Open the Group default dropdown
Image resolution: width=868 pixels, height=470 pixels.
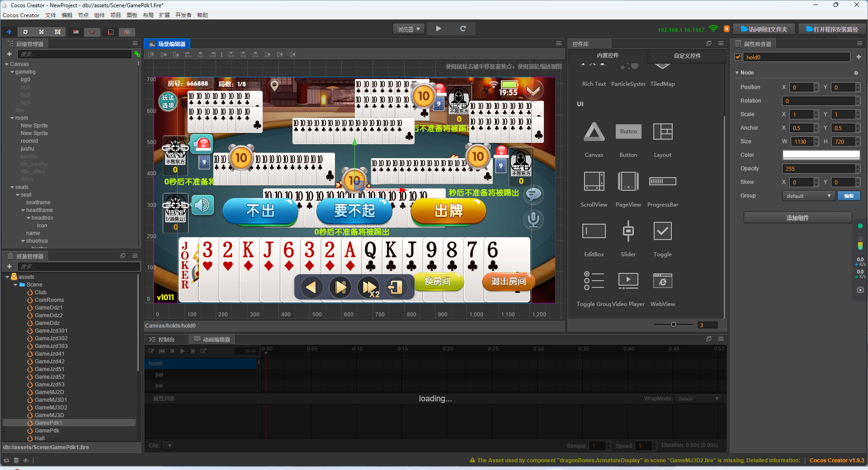tap(808, 196)
